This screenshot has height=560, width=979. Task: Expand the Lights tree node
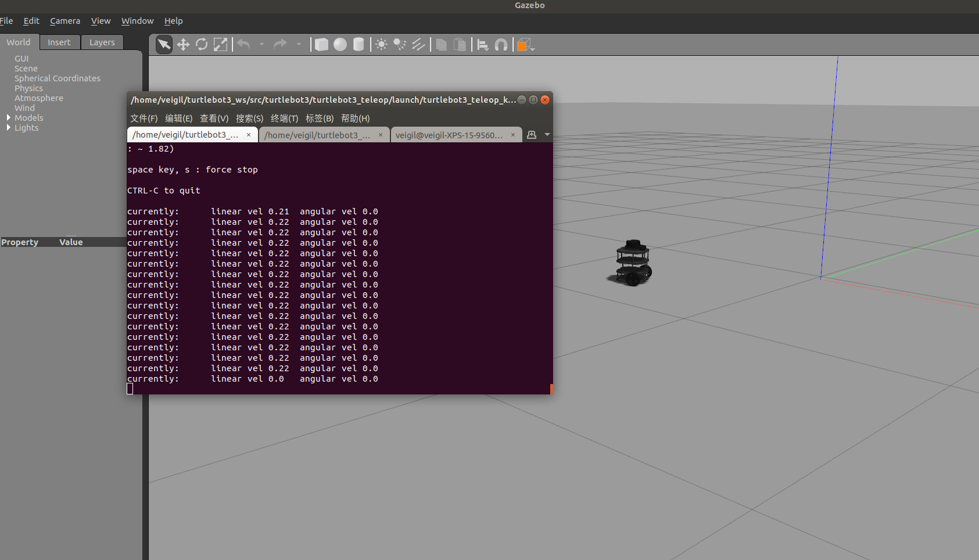click(9, 128)
